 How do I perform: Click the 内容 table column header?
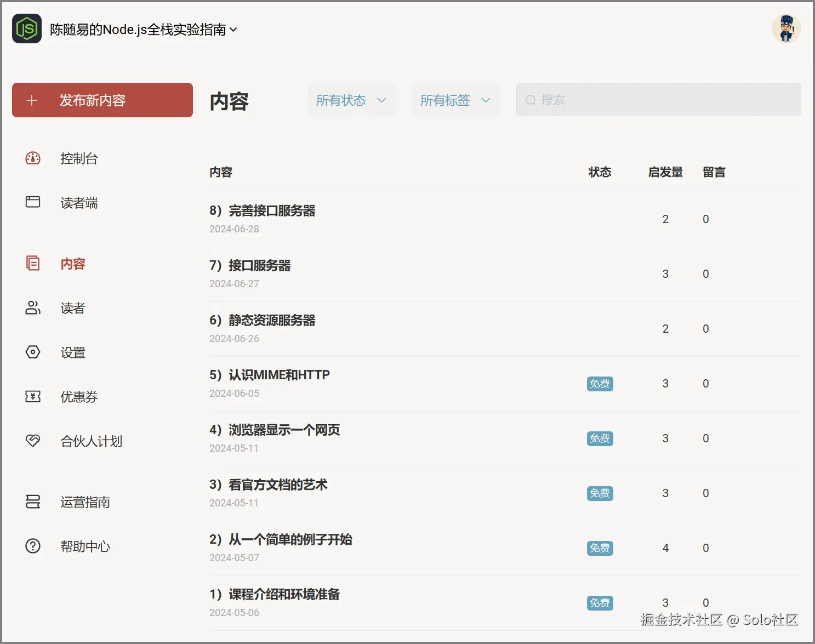point(221,172)
